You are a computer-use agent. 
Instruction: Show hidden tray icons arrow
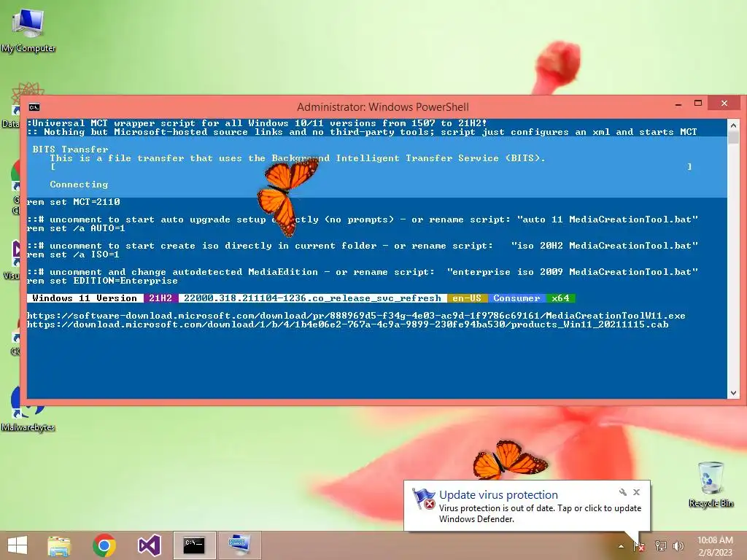tap(621, 546)
